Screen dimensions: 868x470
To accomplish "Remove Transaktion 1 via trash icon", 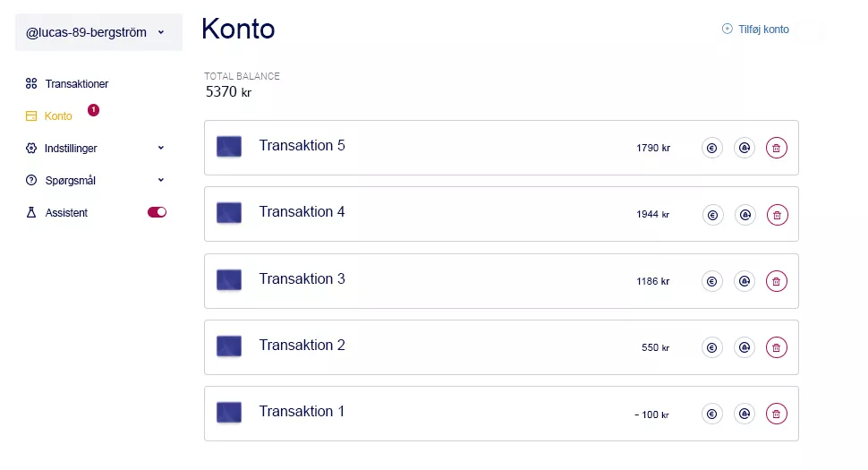I will [x=776, y=414].
